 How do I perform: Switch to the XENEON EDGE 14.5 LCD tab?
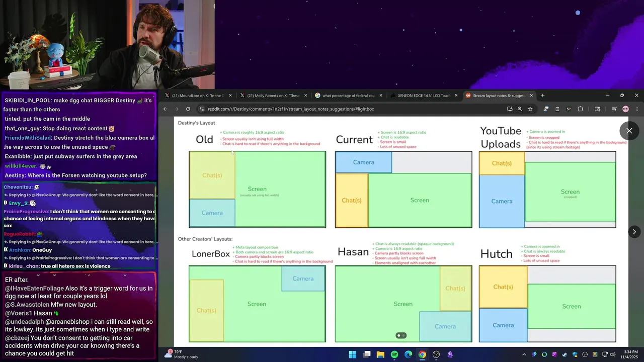[423, 96]
